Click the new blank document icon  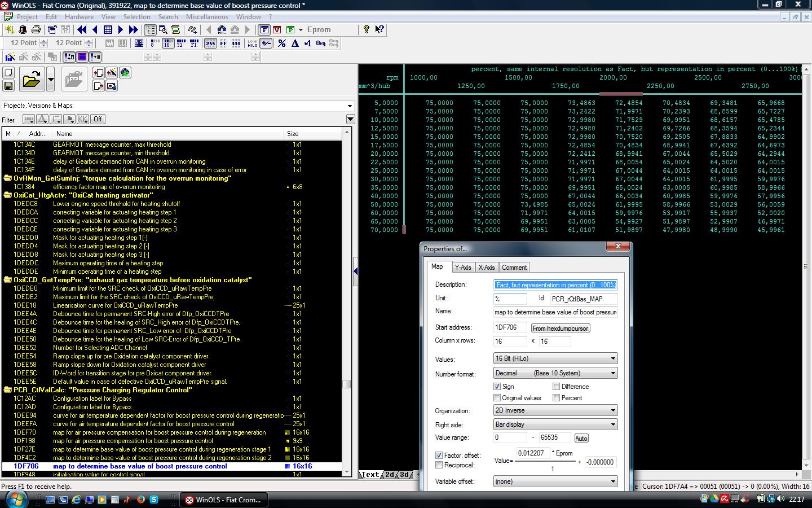coord(8,72)
